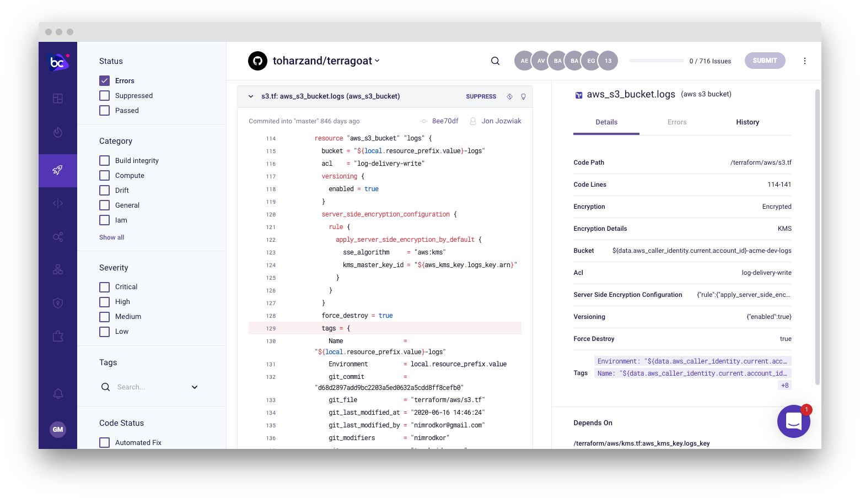Check the Automated Fix checkbox
The width and height of the screenshot is (860, 504).
tap(104, 442)
